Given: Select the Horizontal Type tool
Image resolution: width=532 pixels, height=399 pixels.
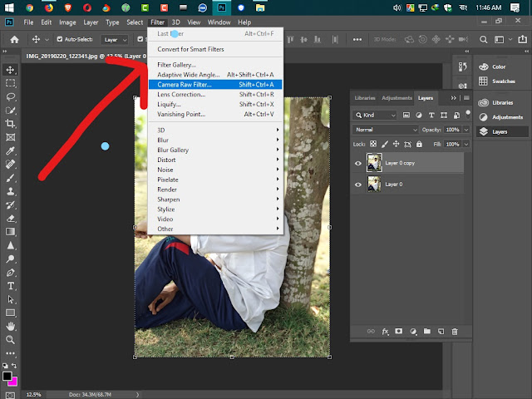Looking at the screenshot, I should coord(11,286).
